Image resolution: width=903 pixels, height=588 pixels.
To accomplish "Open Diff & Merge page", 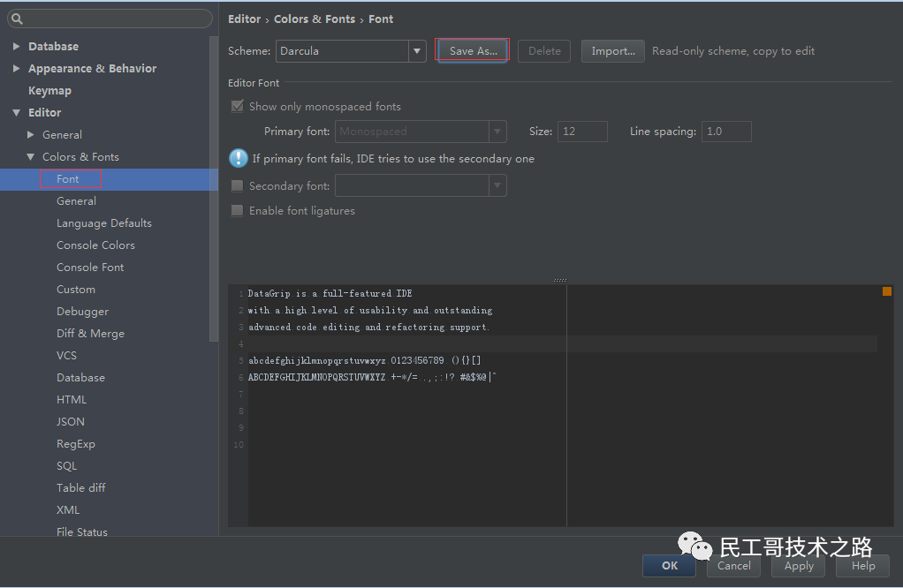I will (90, 333).
